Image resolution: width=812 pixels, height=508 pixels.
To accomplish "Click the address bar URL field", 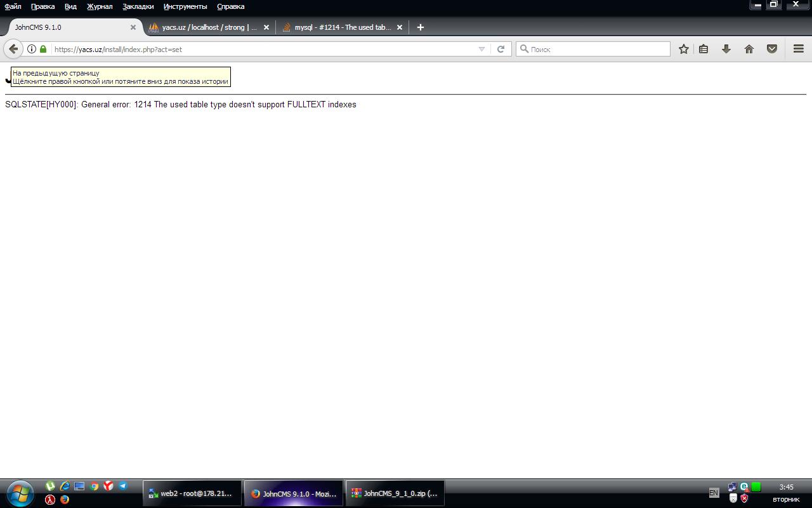I will [x=263, y=49].
